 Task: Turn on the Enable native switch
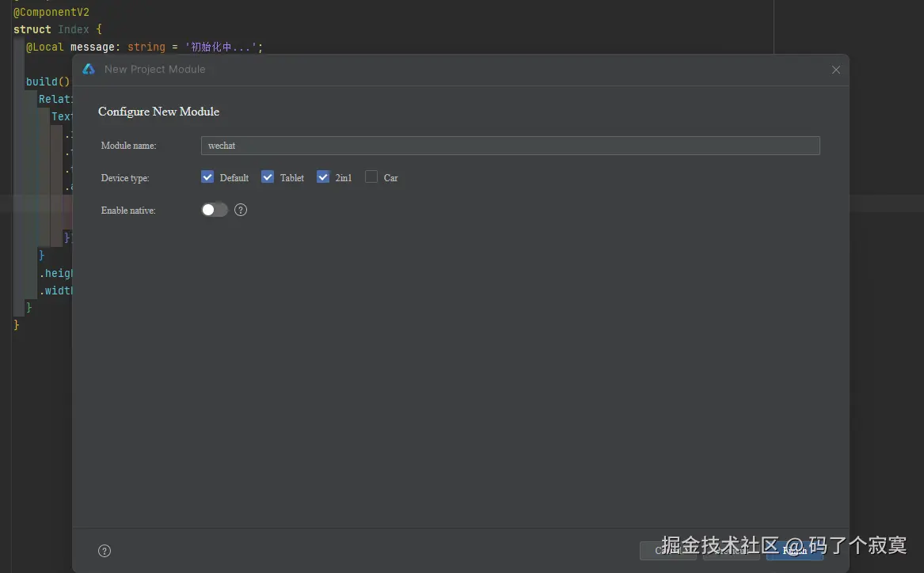[215, 210]
